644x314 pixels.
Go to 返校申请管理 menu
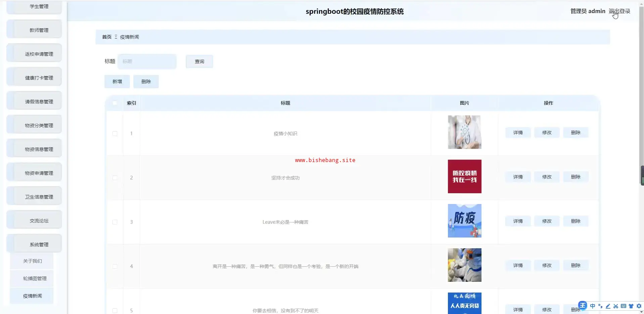pos(34,53)
